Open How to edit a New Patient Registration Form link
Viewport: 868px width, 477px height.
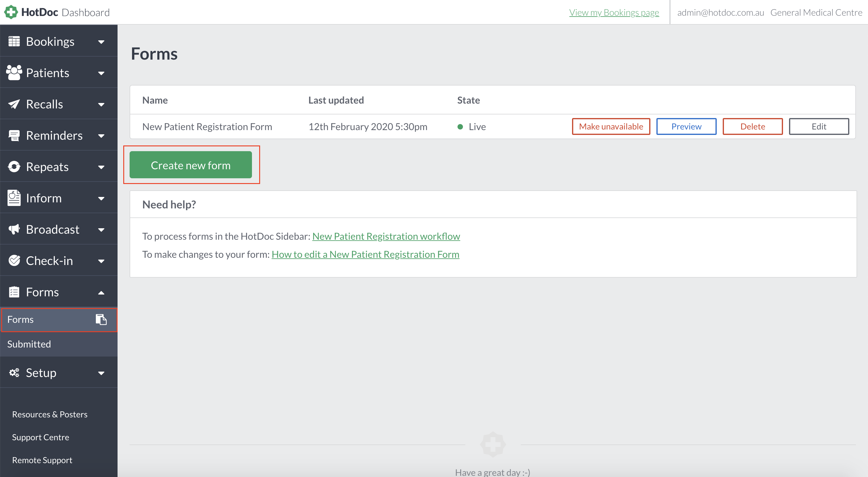click(365, 254)
